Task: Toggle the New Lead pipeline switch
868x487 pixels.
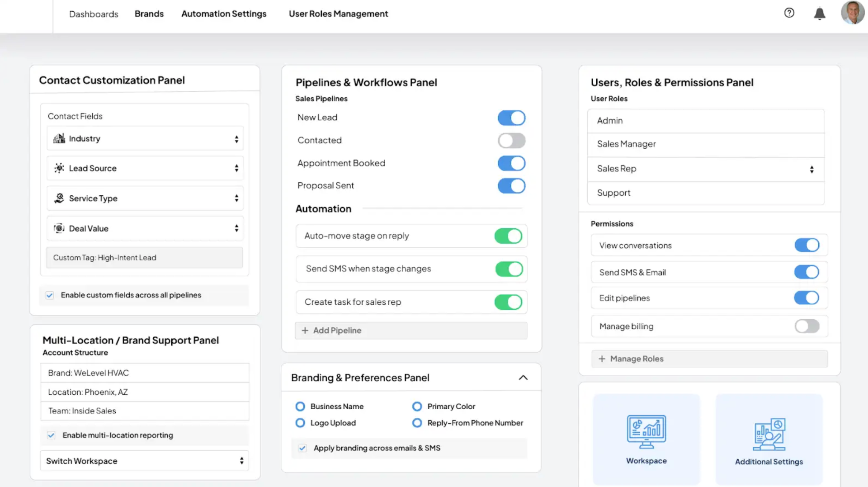Action: (x=511, y=118)
